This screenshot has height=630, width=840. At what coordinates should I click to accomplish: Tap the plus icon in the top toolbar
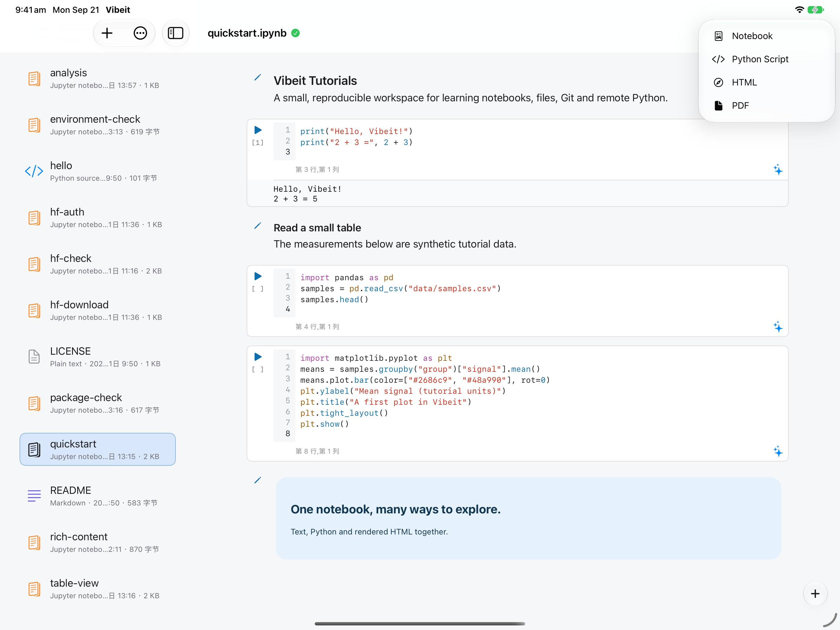click(107, 33)
